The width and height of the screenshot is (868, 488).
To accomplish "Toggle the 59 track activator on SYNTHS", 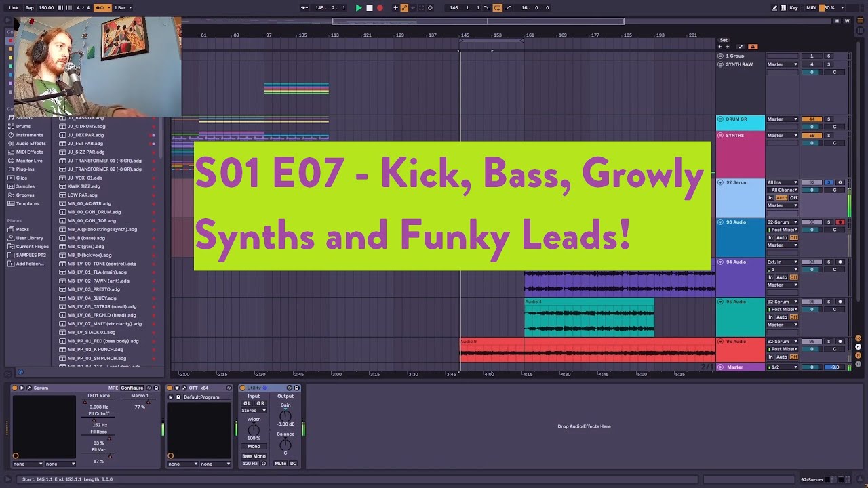I will pyautogui.click(x=812, y=135).
